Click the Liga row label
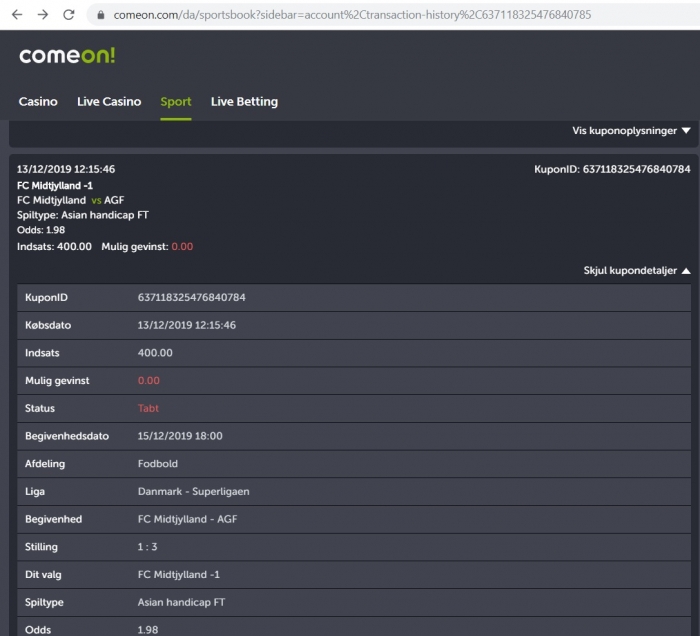This screenshot has height=636, width=700. click(x=35, y=491)
